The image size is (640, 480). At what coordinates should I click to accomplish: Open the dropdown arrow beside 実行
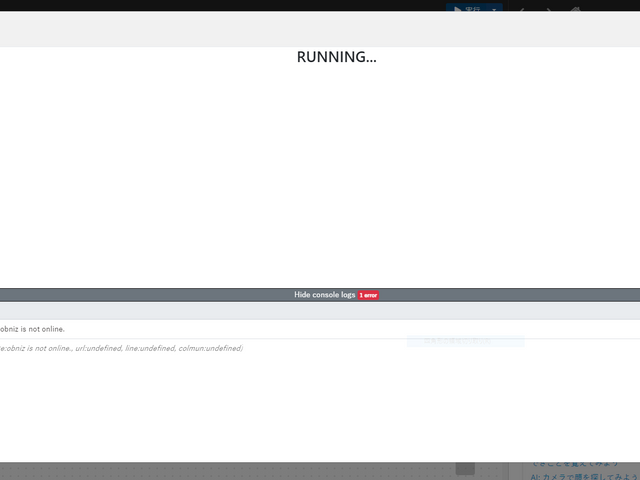[494, 9]
